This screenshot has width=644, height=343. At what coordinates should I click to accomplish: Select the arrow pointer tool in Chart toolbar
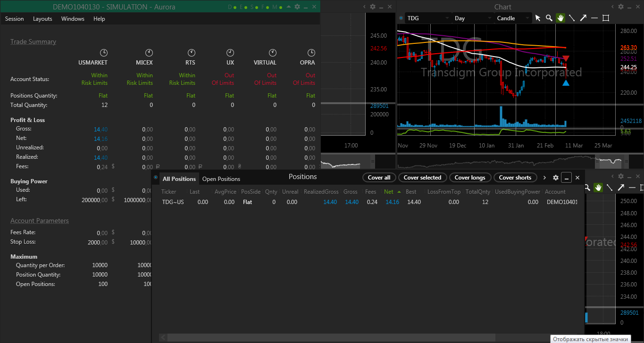[537, 18]
